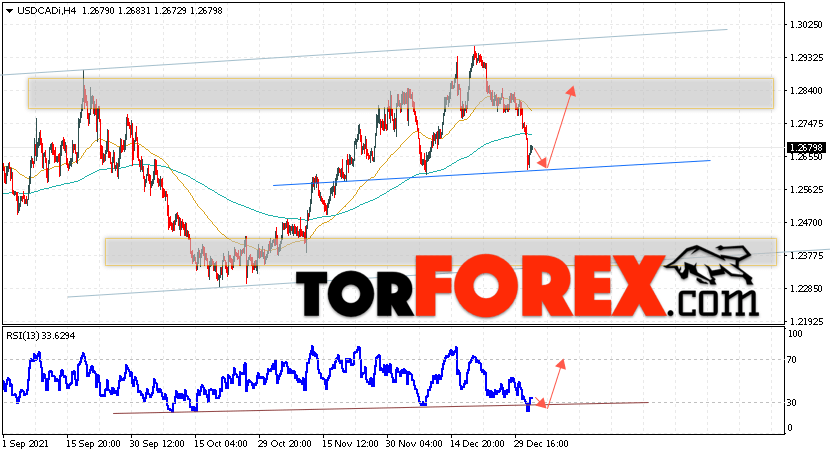Open the chart menu triangle beside USDCADi
This screenshot has width=830, height=455.
(x=9, y=11)
